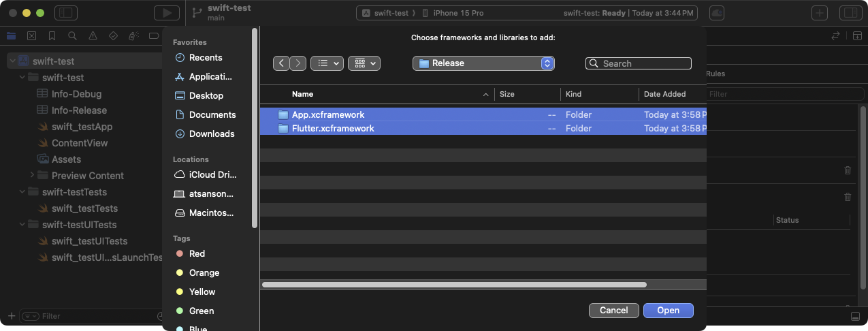The width and height of the screenshot is (868, 331).
Task: Open the Test navigator diamond icon
Action: click(x=113, y=35)
